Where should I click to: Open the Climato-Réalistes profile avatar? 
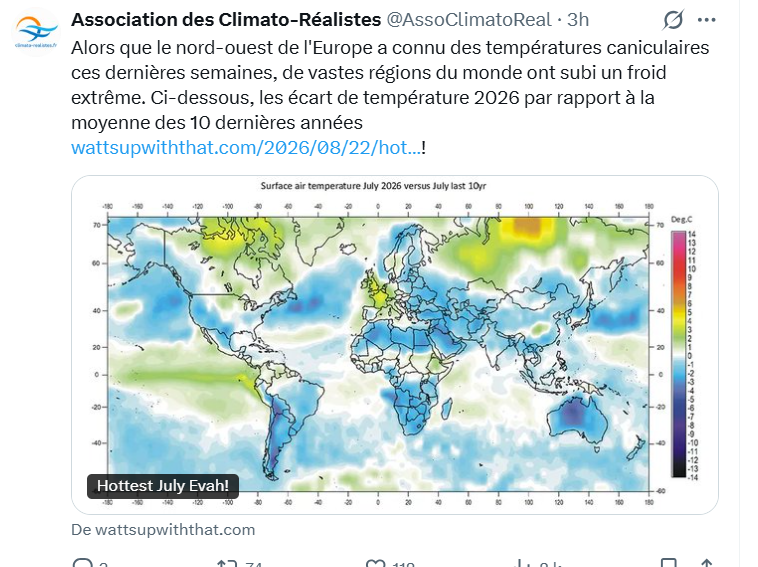click(x=36, y=32)
